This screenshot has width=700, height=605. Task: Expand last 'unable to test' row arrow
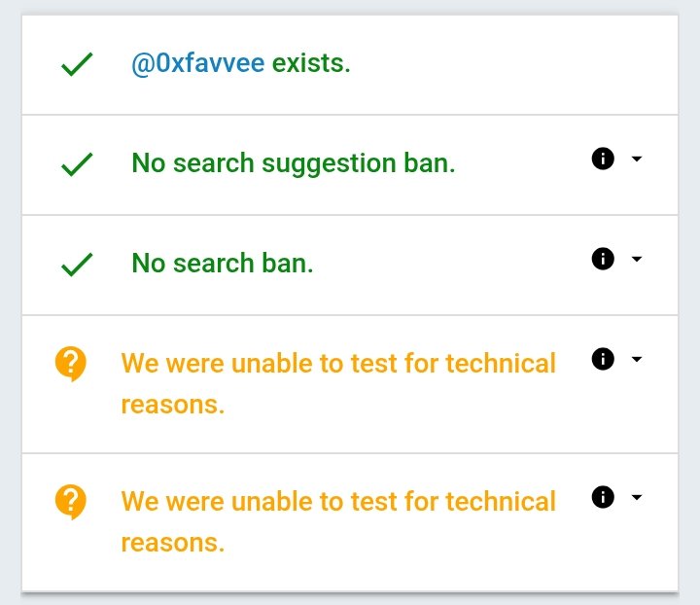637,497
